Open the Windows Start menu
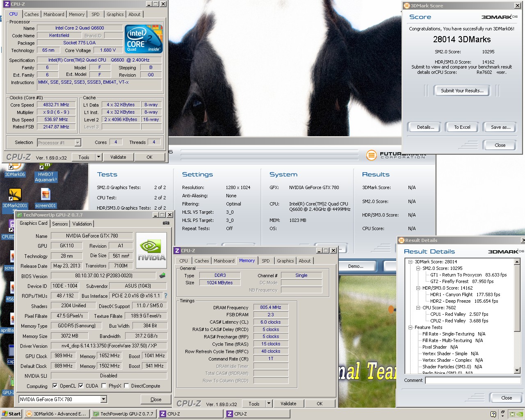The height and width of the screenshot is (420, 525). (11, 414)
